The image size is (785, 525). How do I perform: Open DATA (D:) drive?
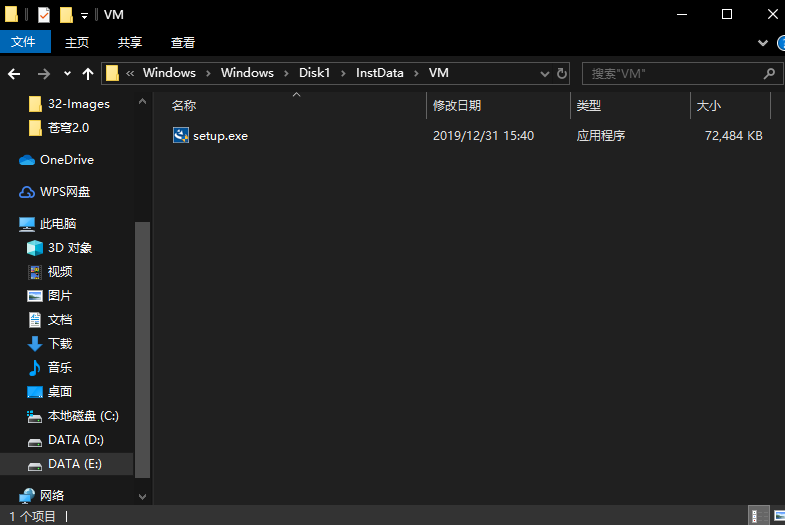point(76,440)
